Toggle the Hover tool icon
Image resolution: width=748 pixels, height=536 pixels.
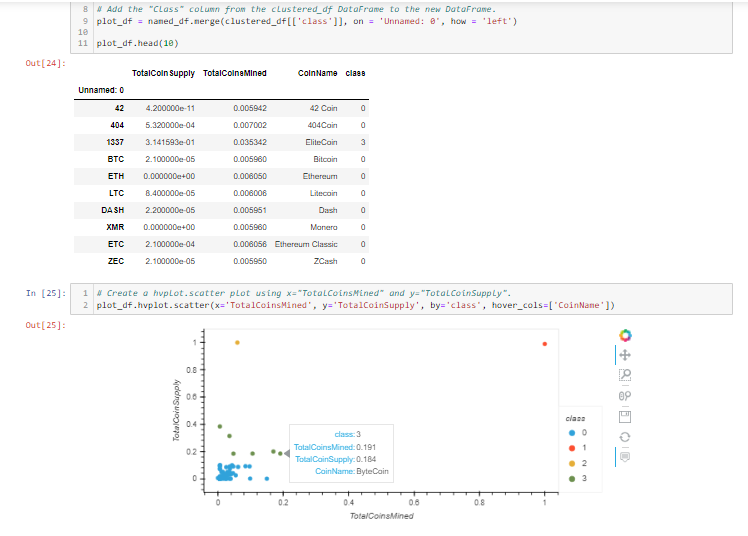(625, 457)
